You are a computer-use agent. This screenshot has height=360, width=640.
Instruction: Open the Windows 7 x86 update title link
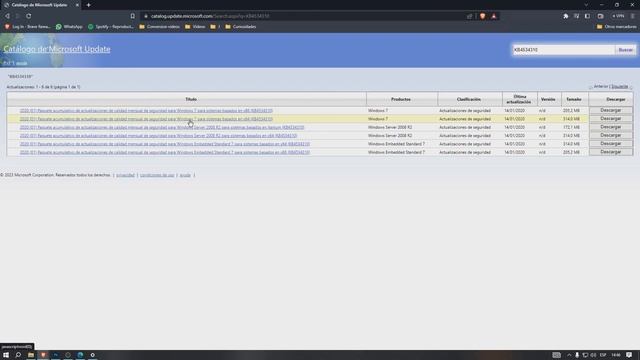(x=146, y=111)
